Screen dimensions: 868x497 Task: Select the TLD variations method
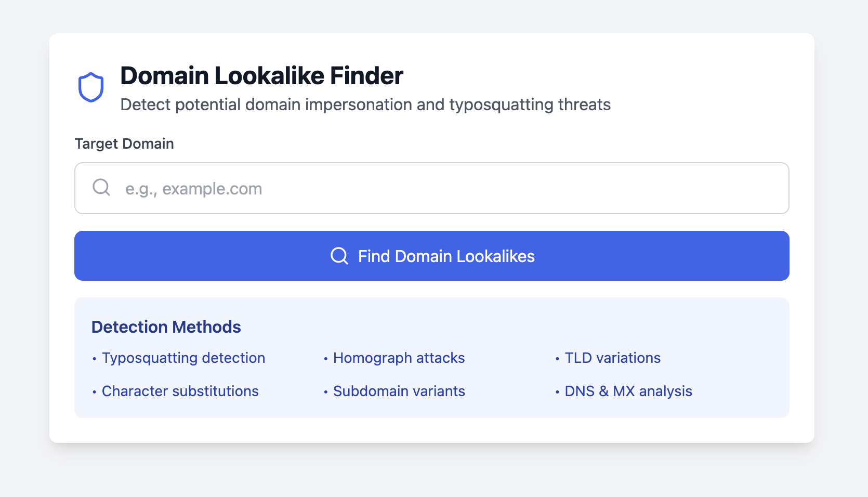coord(612,358)
